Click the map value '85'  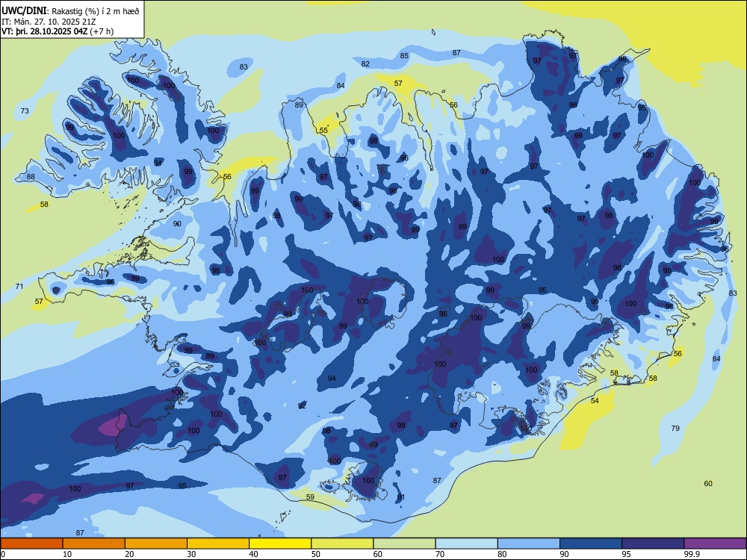tap(404, 56)
